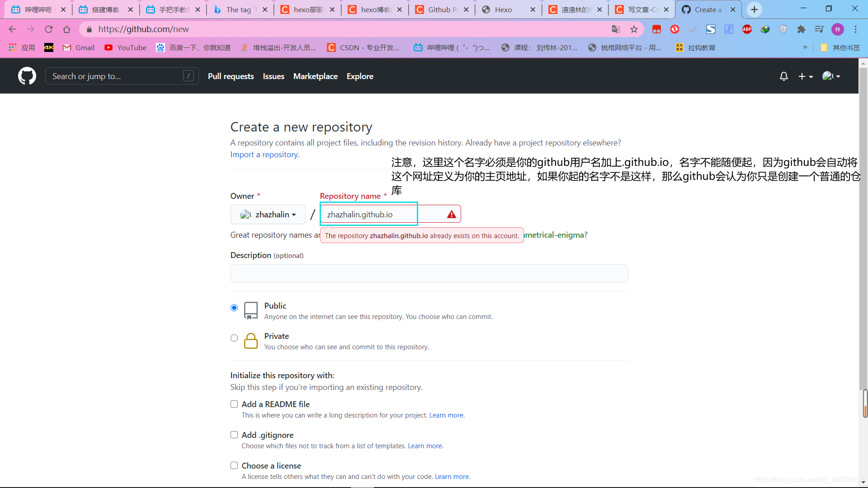
Task: Open the Chrome three-dot menu
Action: (x=855, y=29)
